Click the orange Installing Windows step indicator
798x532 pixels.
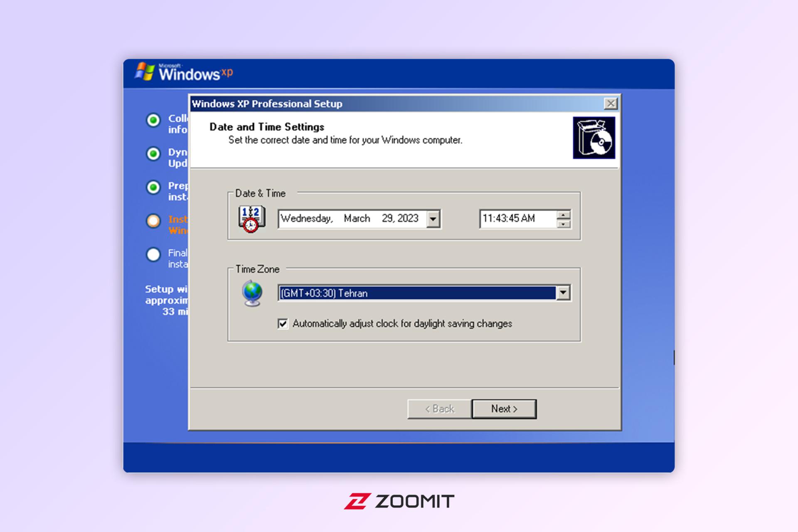click(x=153, y=221)
